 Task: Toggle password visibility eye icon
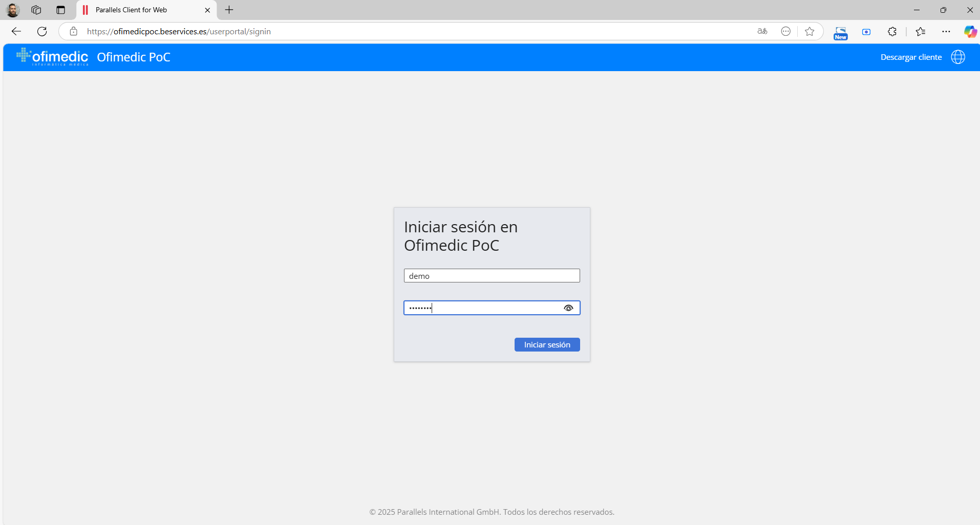coord(568,308)
